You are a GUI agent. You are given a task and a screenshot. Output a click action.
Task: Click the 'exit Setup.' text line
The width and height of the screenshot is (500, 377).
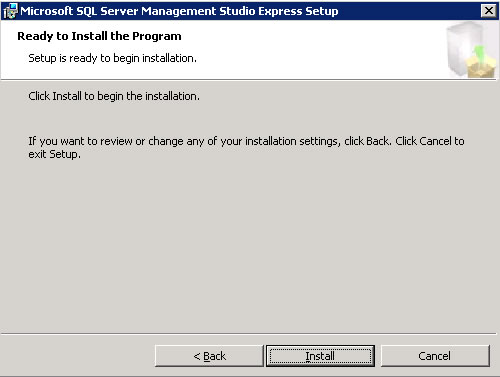tap(54, 154)
